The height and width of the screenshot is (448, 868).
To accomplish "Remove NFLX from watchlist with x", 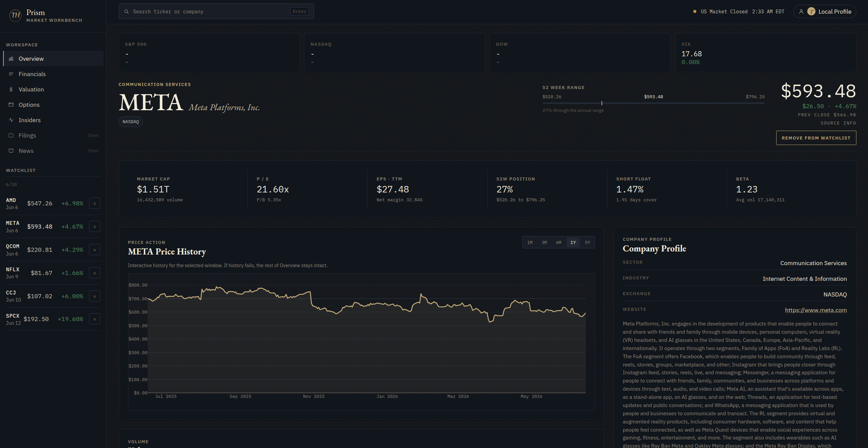I will pyautogui.click(x=95, y=273).
